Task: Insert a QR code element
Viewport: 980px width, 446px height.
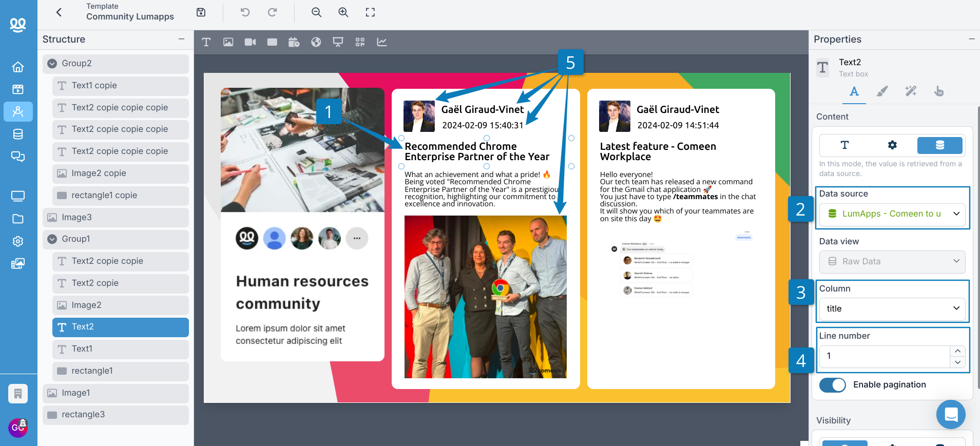Action: (360, 42)
